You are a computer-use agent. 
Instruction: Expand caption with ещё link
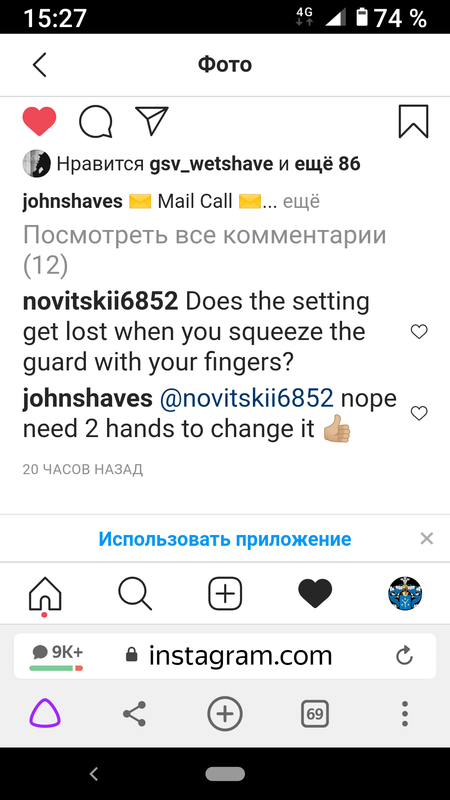coord(301,202)
